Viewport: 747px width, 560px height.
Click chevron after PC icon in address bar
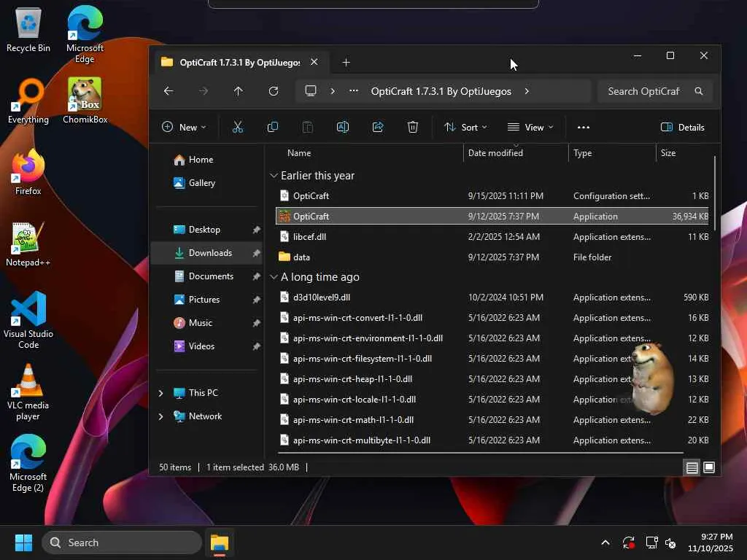click(333, 91)
